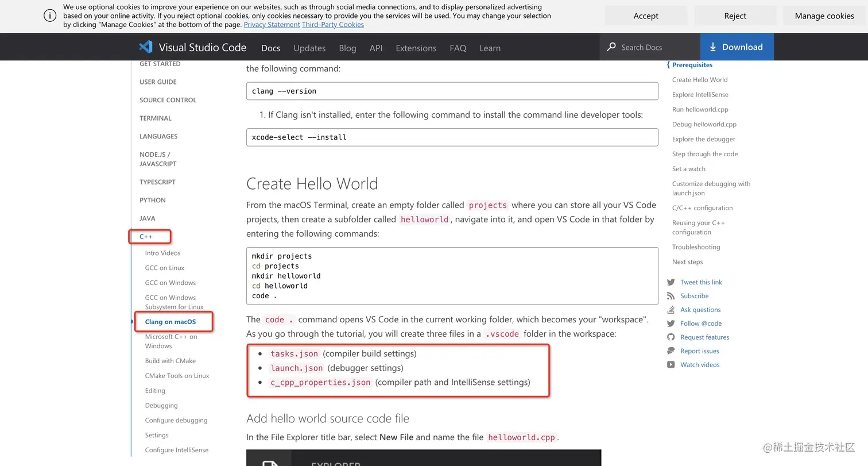Open the Editing page in sidebar
Viewport: 868px width, 466px height.
155,391
